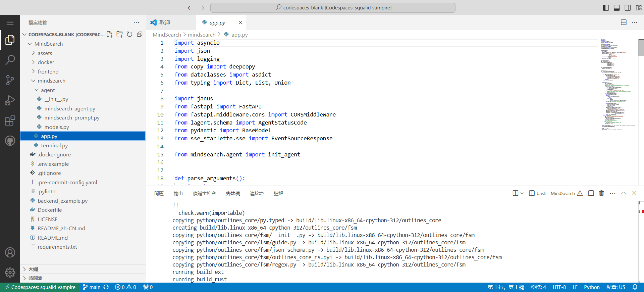Customize layout icon in title bar
644x292 pixels.
(639, 8)
